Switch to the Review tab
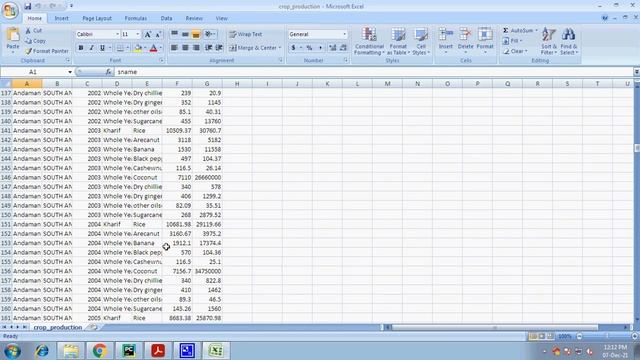 pyautogui.click(x=194, y=18)
